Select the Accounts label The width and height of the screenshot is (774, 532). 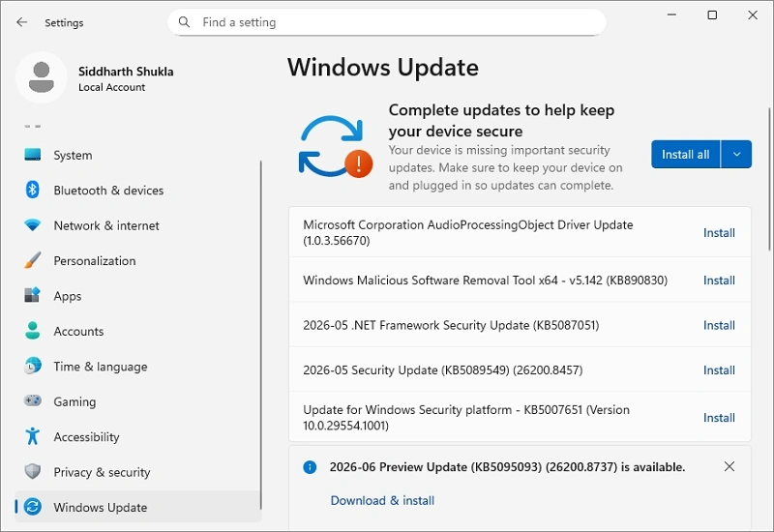(x=78, y=331)
